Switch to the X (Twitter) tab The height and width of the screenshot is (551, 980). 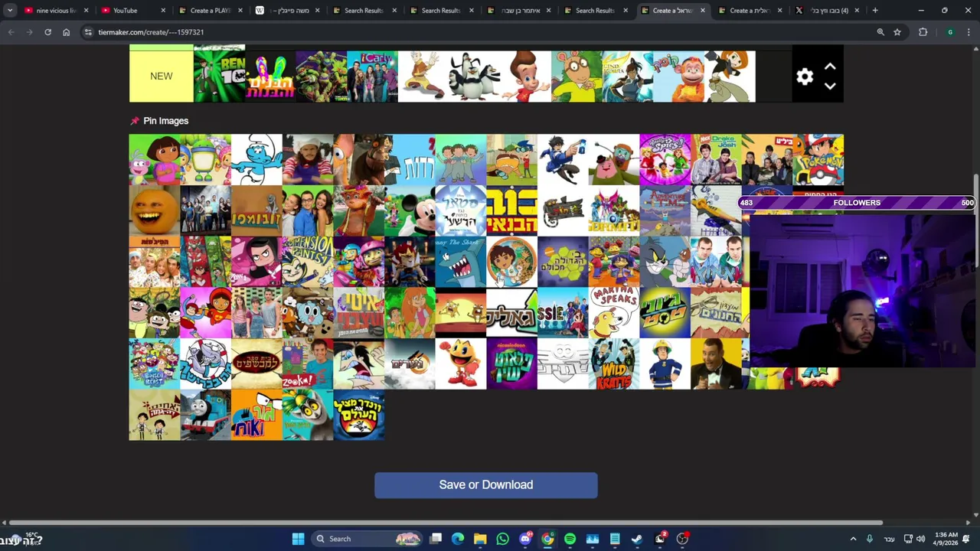tap(827, 11)
